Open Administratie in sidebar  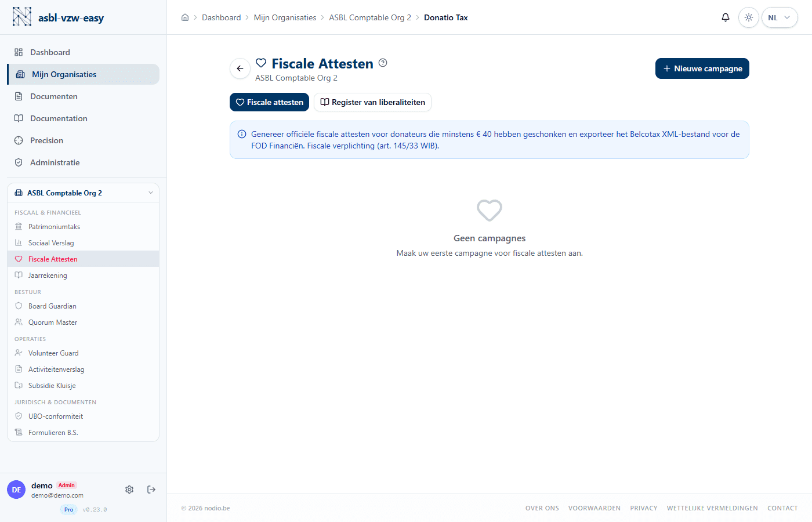pyautogui.click(x=83, y=162)
